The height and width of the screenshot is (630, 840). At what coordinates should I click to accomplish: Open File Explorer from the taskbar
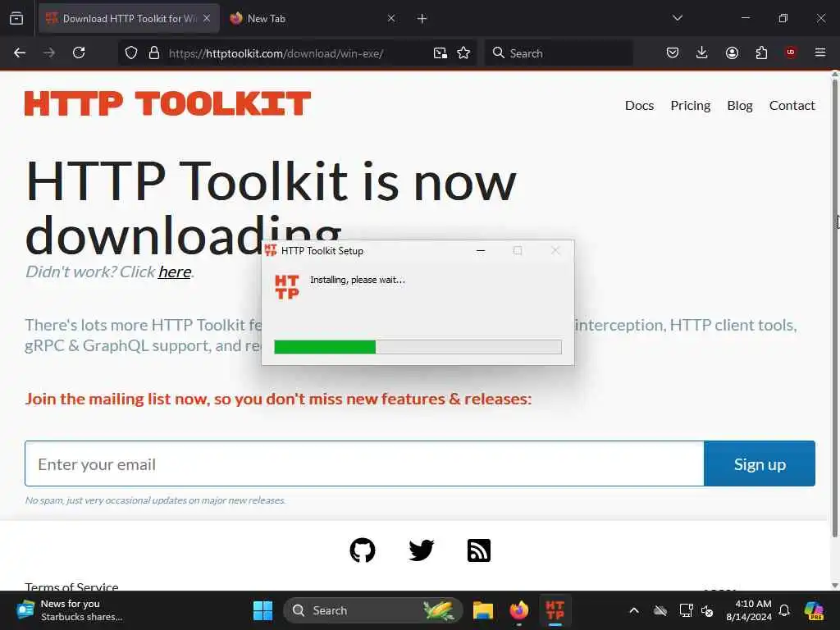482,610
